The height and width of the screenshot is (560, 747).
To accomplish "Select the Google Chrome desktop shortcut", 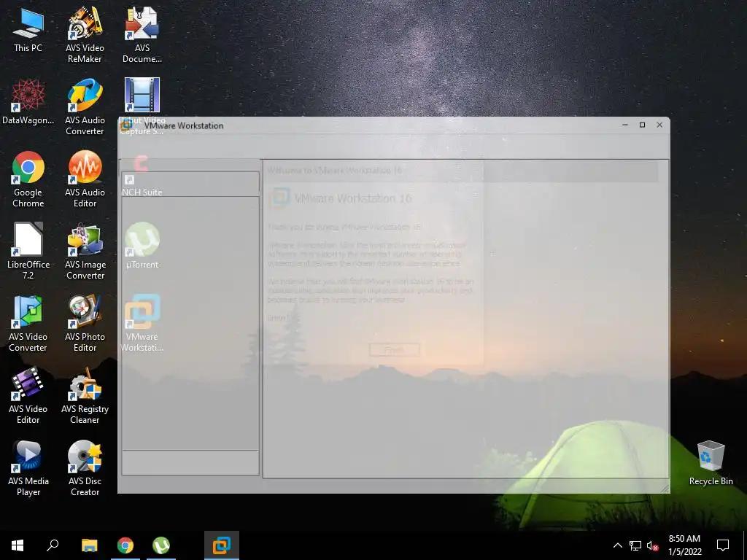I will (x=28, y=179).
